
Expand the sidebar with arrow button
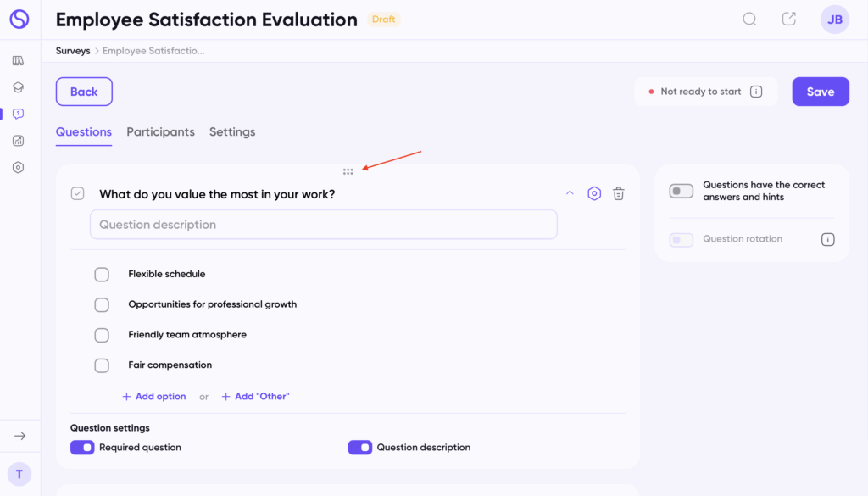point(19,436)
